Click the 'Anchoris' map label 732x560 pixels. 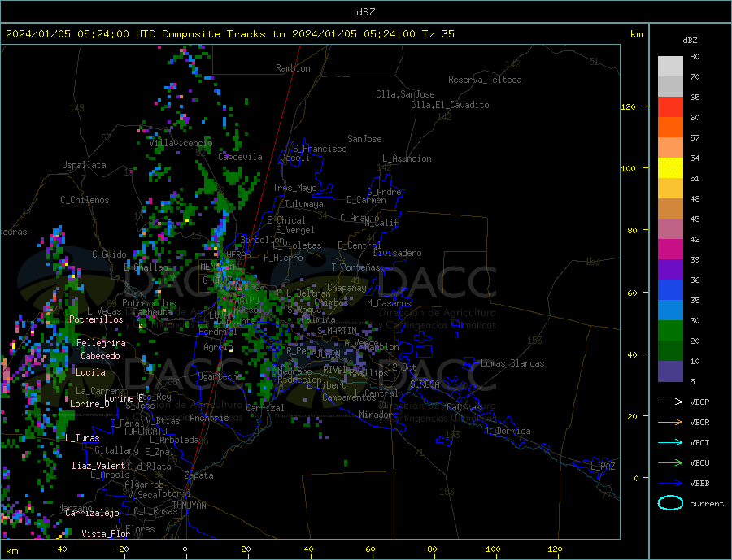(209, 418)
